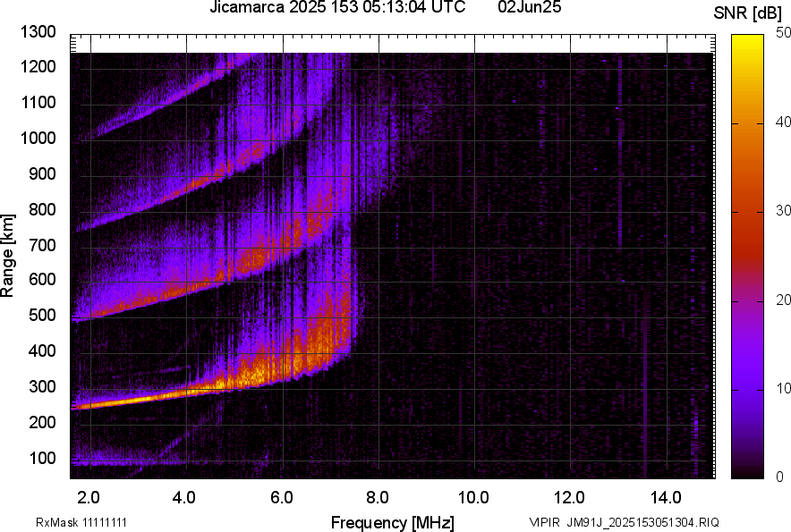Click the Jicamarca 2025 153 05:13:04 UTC title
The width and height of the screenshot is (791, 532).
click(x=337, y=7)
